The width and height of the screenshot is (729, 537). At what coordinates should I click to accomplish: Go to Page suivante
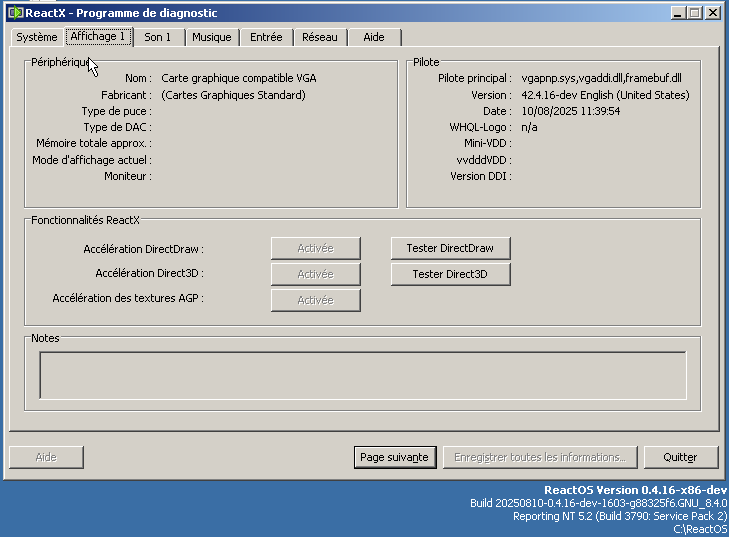point(395,457)
